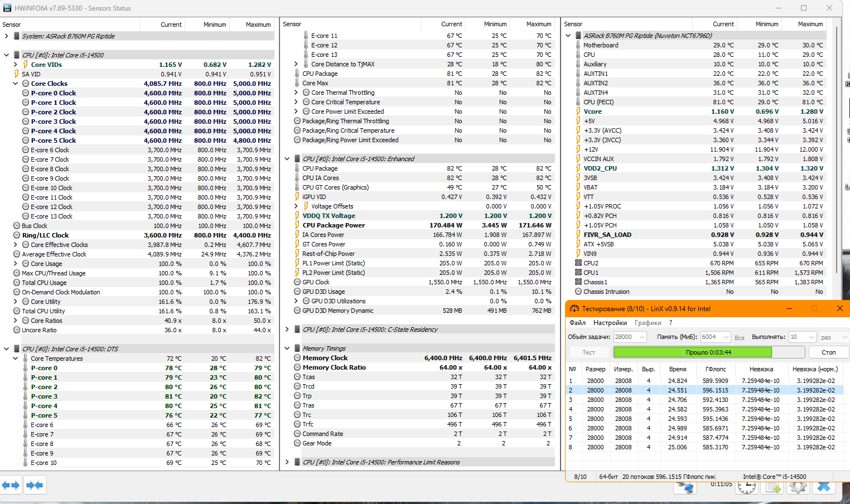Click the clock icon next to Ring/LLC Clock
Image resolution: width=850 pixels, height=504 pixels.
(x=17, y=235)
